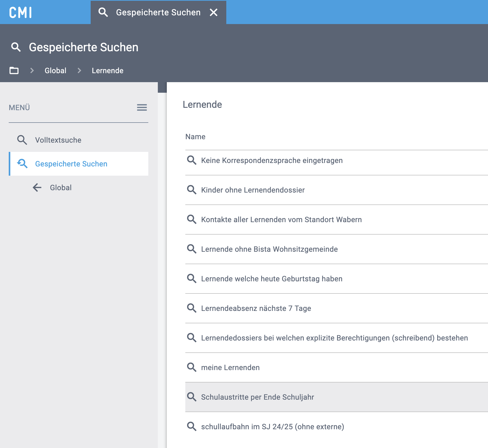Image resolution: width=488 pixels, height=448 pixels.
Task: Sort list by the Name column header
Action: [195, 137]
